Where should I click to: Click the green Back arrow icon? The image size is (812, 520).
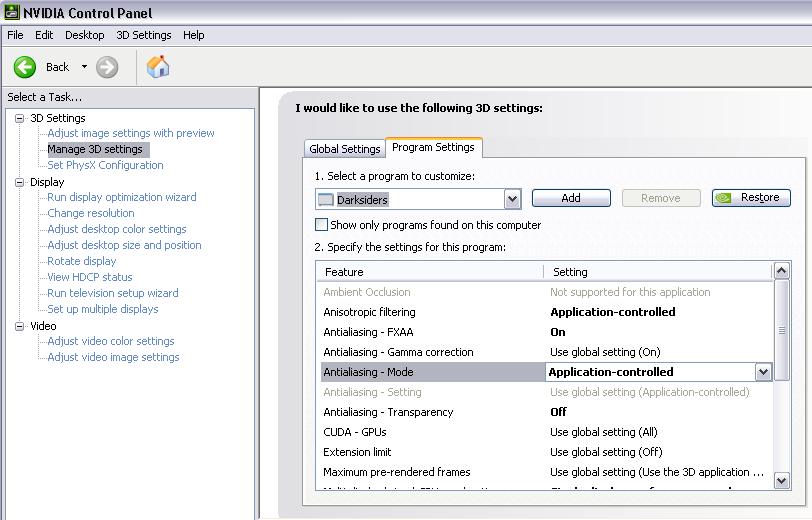[24, 67]
